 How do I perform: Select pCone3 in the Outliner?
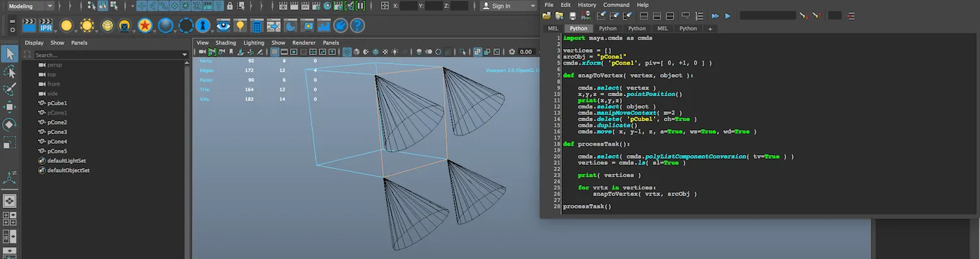[x=57, y=131]
